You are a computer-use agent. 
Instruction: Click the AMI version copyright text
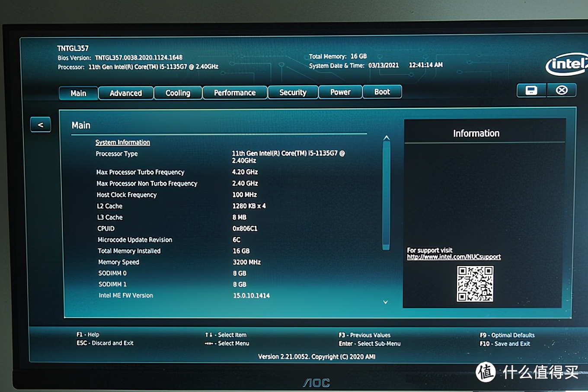[x=317, y=357]
